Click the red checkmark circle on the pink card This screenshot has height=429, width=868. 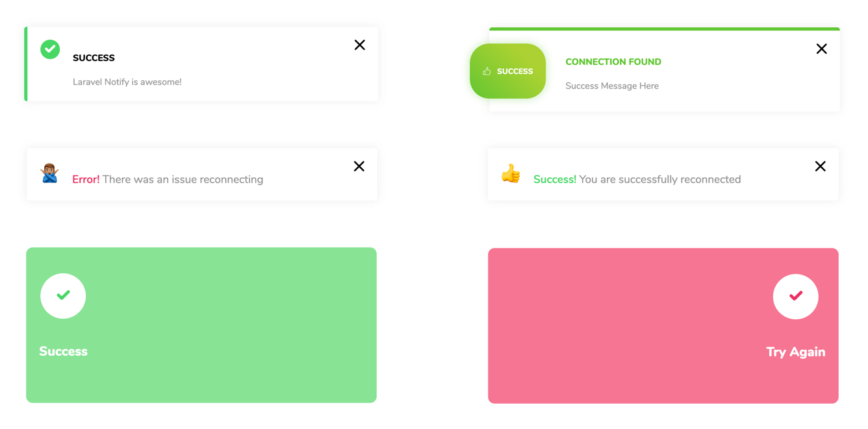click(x=795, y=297)
